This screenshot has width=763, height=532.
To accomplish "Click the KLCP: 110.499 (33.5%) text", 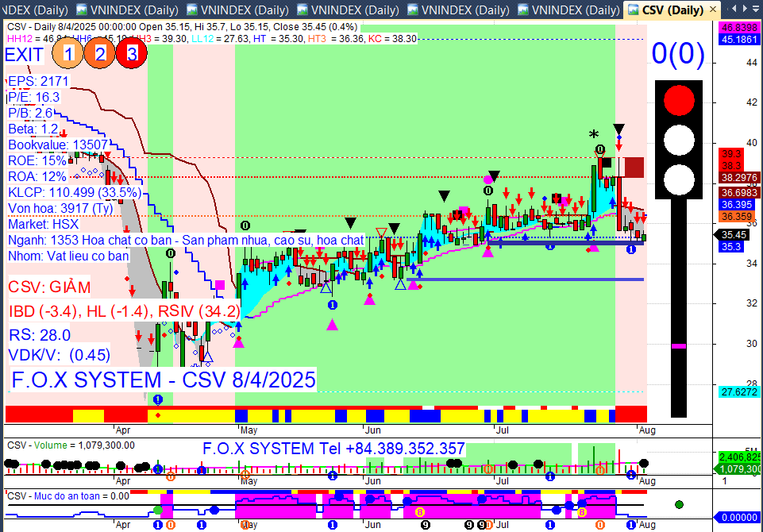I will tap(75, 192).
